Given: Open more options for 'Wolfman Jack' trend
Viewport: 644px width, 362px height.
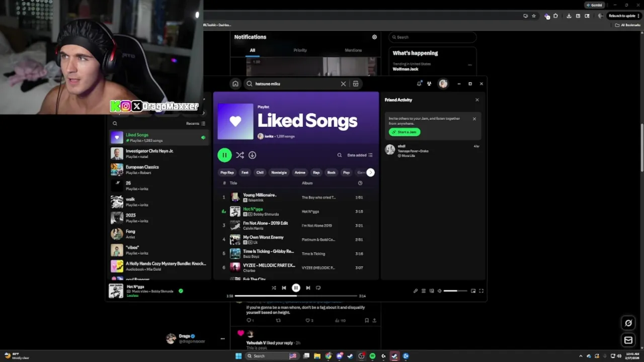Looking at the screenshot, I should [x=470, y=65].
